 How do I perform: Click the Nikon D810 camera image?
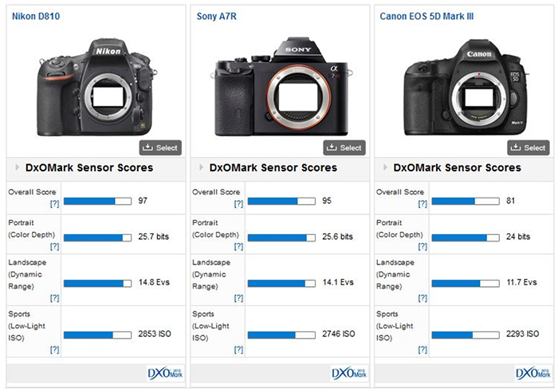[x=96, y=87]
